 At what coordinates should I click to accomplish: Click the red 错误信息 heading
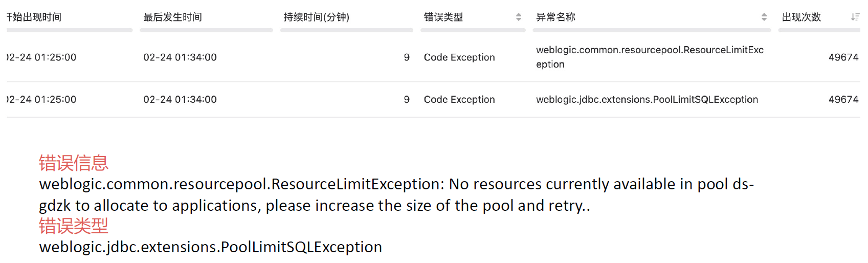point(74,163)
